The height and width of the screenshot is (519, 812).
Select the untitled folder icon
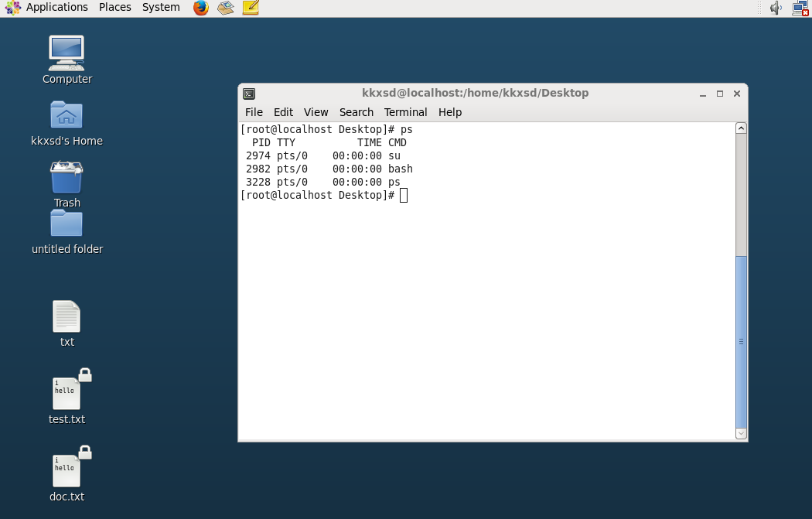(67, 224)
